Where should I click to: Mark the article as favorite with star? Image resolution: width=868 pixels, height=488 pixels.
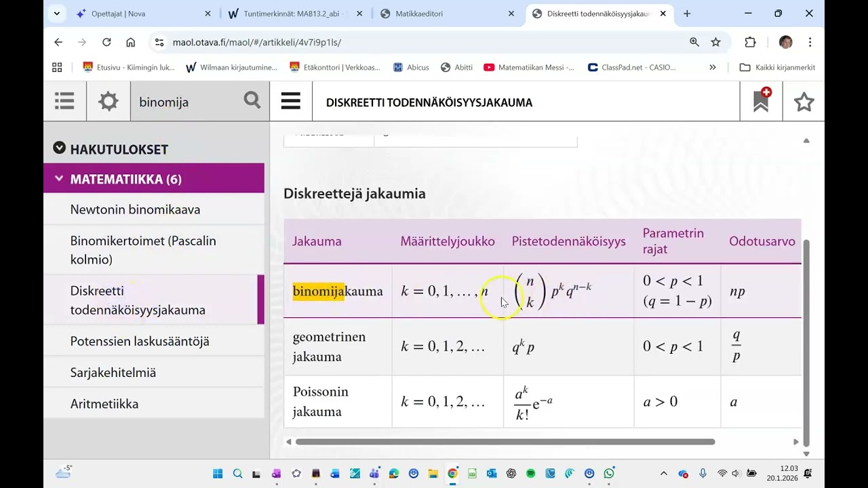click(804, 102)
